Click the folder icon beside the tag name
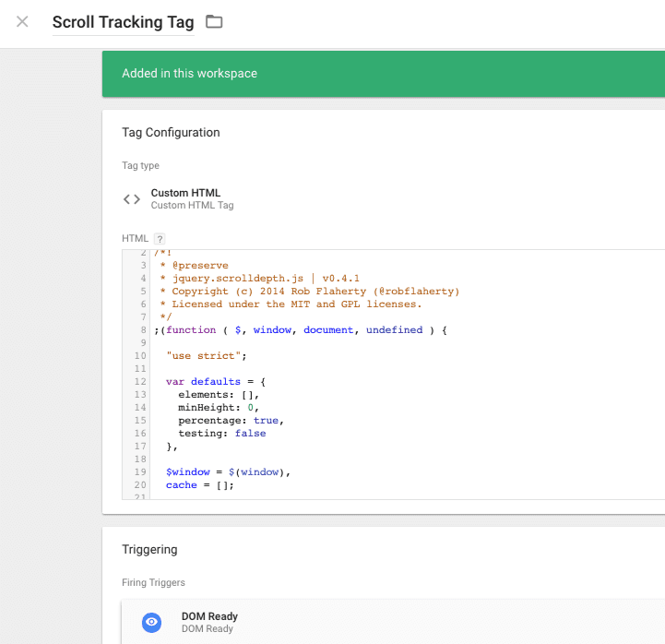Viewport: 665px width, 644px height. (x=214, y=21)
